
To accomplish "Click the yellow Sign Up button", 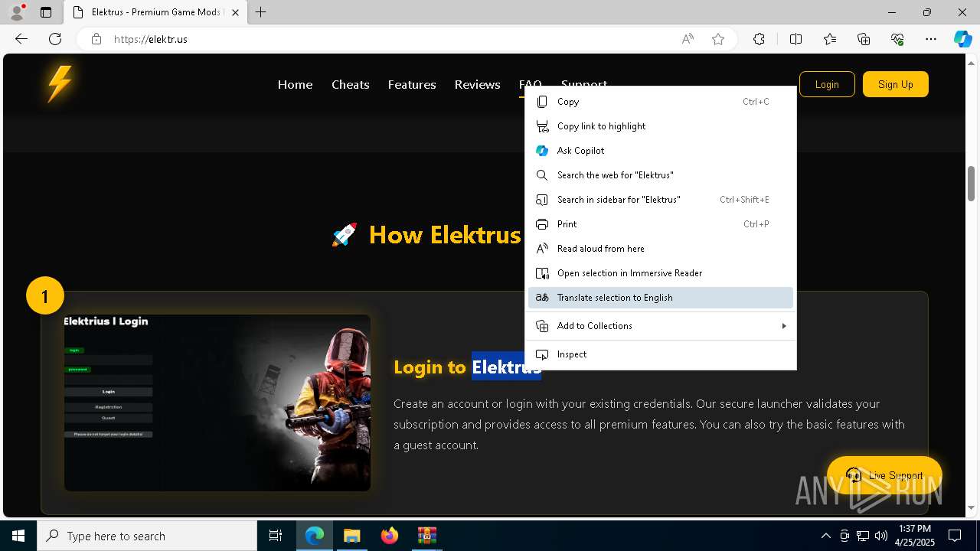I will click(896, 84).
